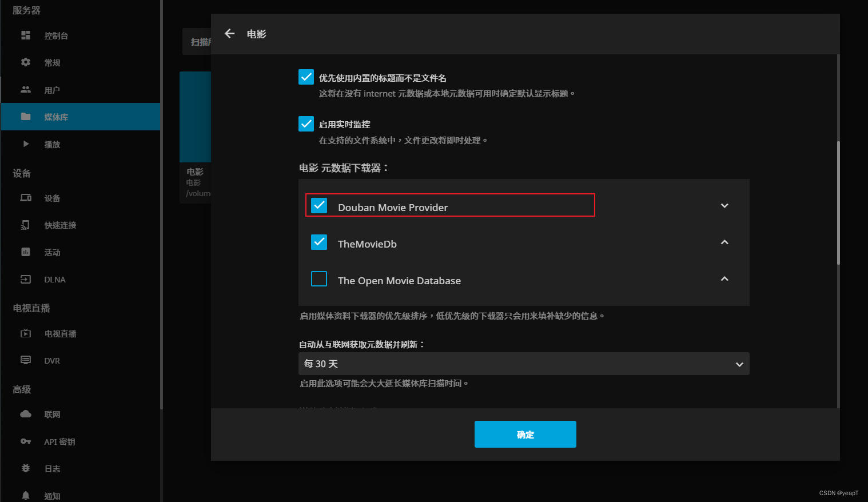Image resolution: width=868 pixels, height=502 pixels.
Task: Click the dashboard grid icon beside 控制台
Action: 26,35
